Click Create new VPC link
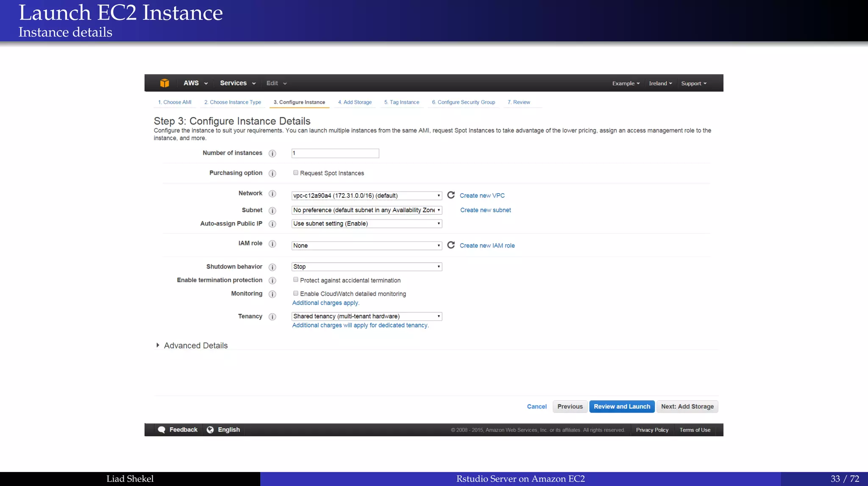Viewport: 868px width, 486px height. click(482, 195)
